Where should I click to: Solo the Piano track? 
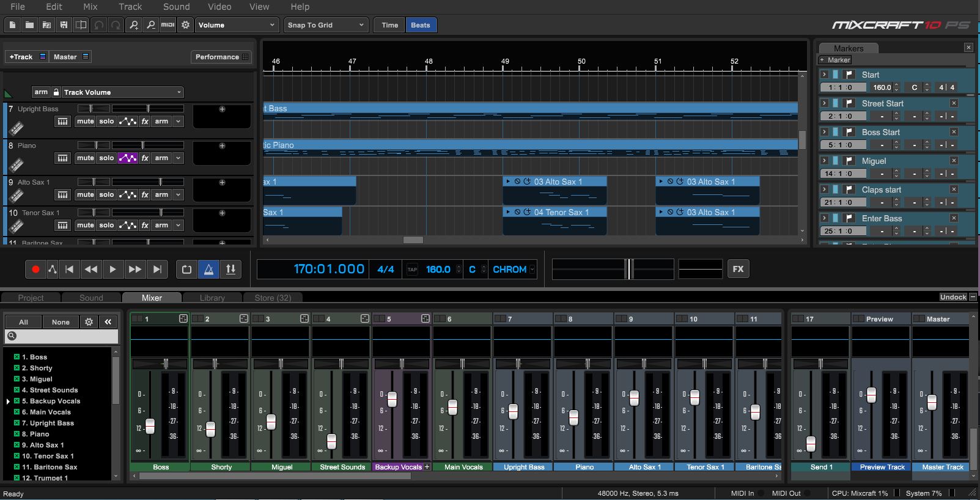coord(106,158)
